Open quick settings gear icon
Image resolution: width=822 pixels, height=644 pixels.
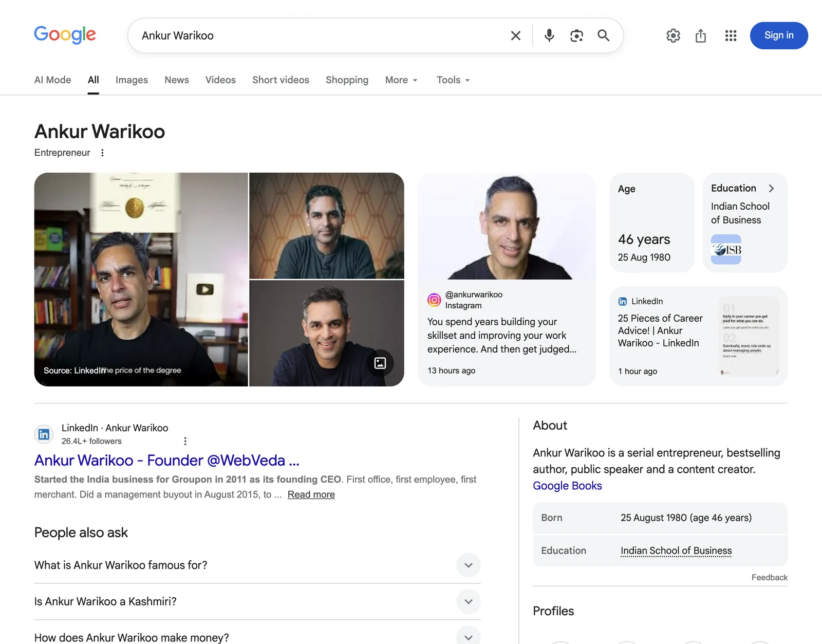point(673,35)
